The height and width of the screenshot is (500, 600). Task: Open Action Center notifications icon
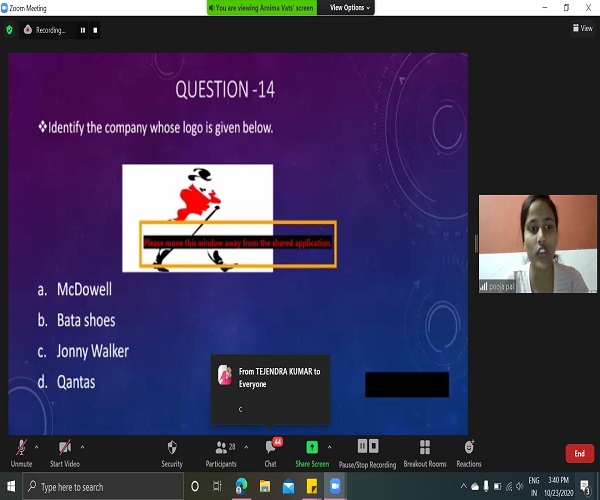(x=585, y=486)
